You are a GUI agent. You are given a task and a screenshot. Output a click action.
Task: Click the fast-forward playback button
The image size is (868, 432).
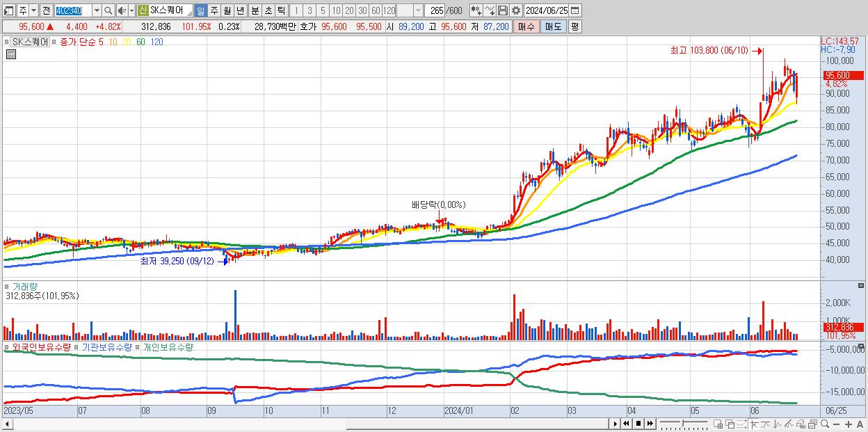tap(650, 424)
